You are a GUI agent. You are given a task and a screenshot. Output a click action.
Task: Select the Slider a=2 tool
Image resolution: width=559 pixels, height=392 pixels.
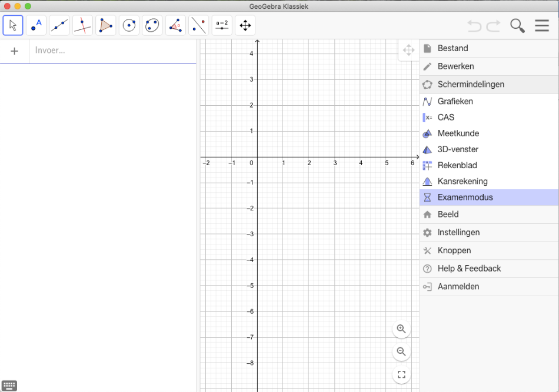[x=222, y=25]
